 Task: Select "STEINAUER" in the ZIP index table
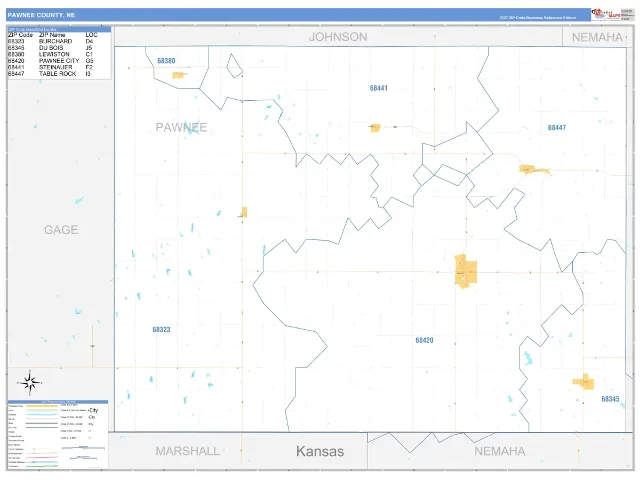(x=56, y=67)
